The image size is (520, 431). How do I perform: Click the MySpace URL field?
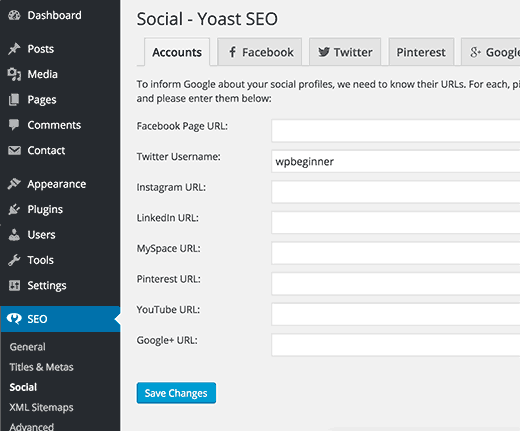[396, 253]
